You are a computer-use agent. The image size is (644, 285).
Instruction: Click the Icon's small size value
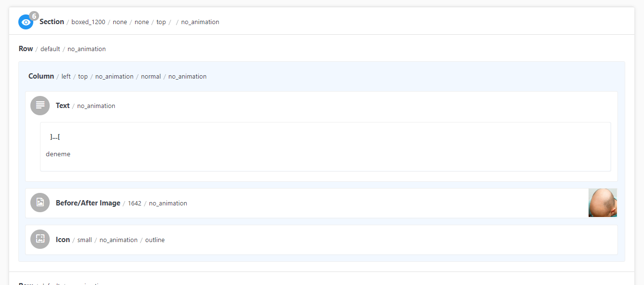pos(84,240)
